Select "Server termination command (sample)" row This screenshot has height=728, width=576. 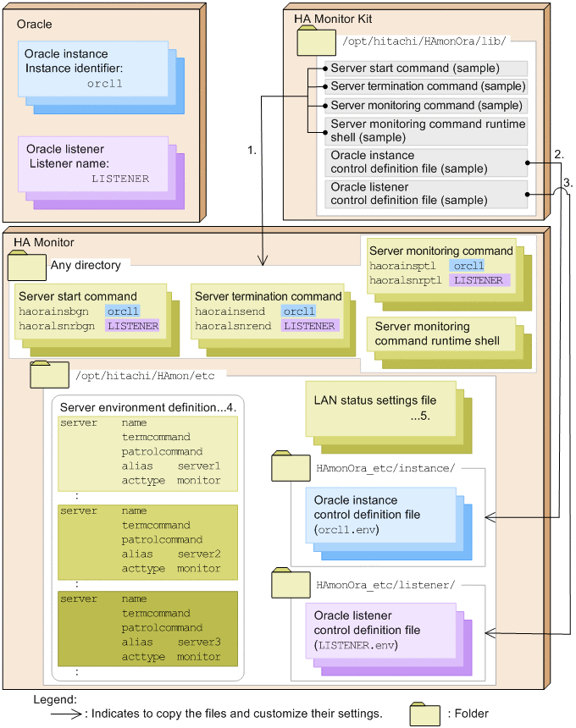pos(426,86)
